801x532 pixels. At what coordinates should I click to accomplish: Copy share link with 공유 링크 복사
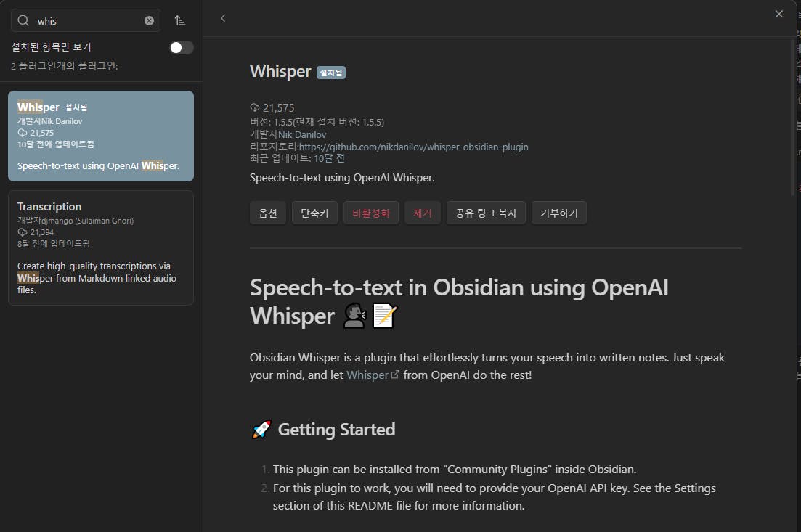click(486, 213)
